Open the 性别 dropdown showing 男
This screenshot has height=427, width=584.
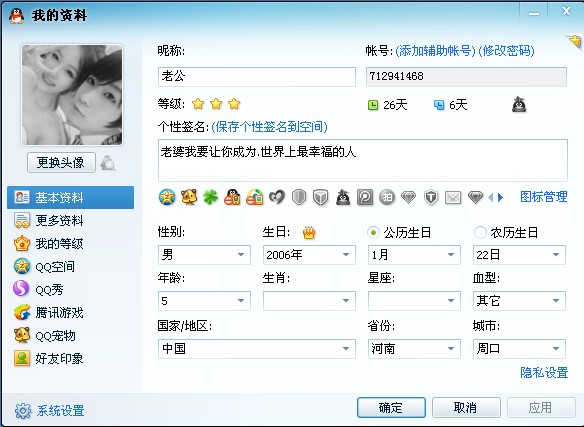point(204,255)
